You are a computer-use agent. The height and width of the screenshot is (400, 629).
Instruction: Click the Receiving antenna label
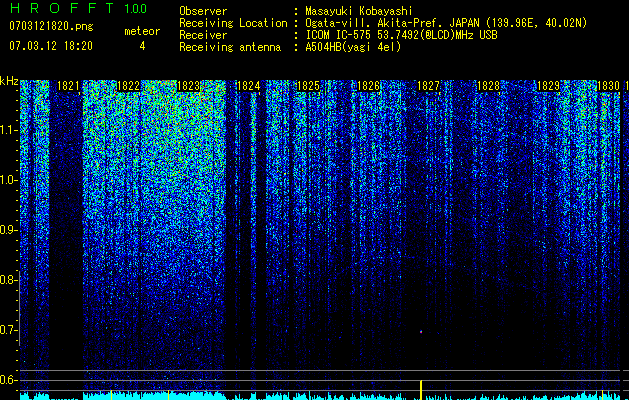[x=230, y=47]
